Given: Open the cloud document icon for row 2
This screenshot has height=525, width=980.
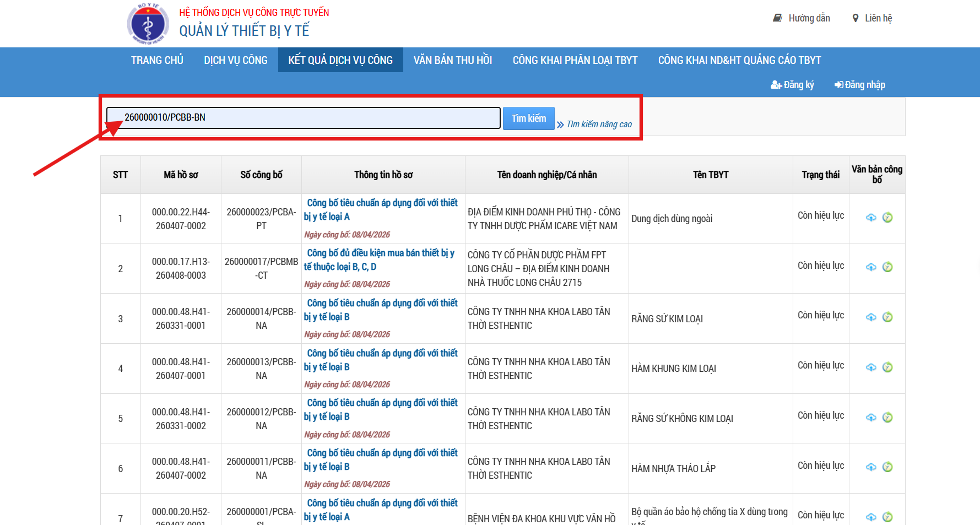Looking at the screenshot, I should [x=871, y=267].
